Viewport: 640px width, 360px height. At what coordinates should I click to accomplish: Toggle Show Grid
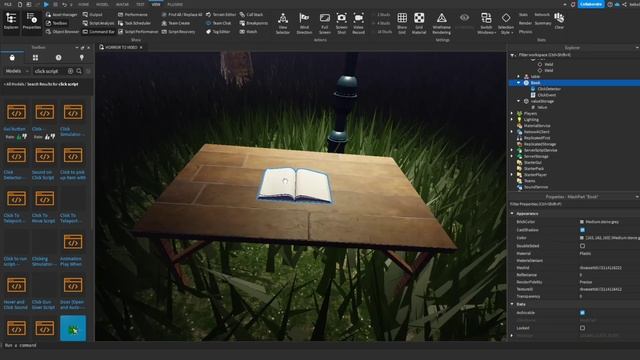click(x=402, y=23)
